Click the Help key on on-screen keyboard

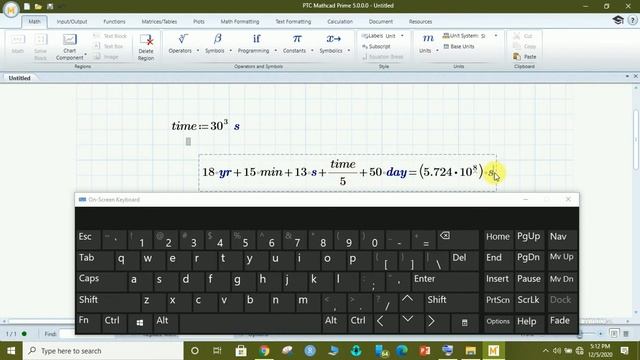pos(529,322)
